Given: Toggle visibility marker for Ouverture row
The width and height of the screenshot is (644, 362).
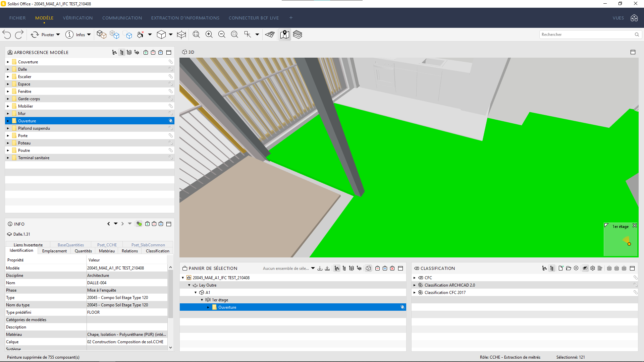Looking at the screenshot, I should coord(170,121).
